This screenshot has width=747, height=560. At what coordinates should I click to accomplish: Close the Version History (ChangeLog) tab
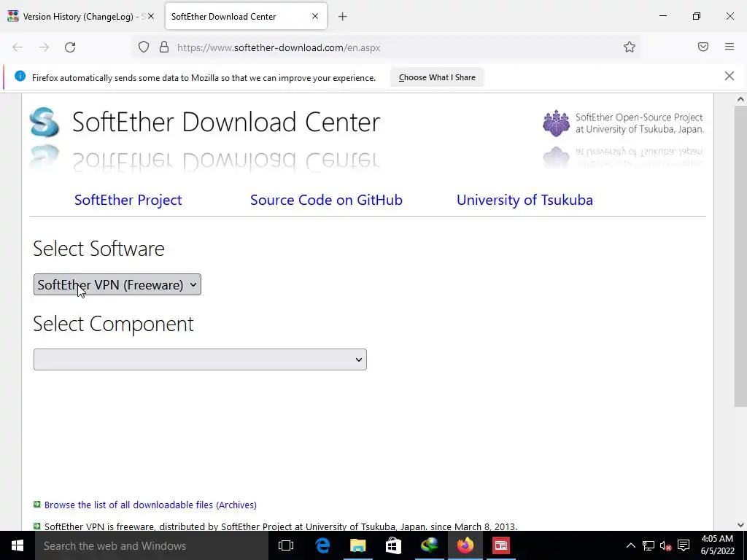tap(151, 16)
